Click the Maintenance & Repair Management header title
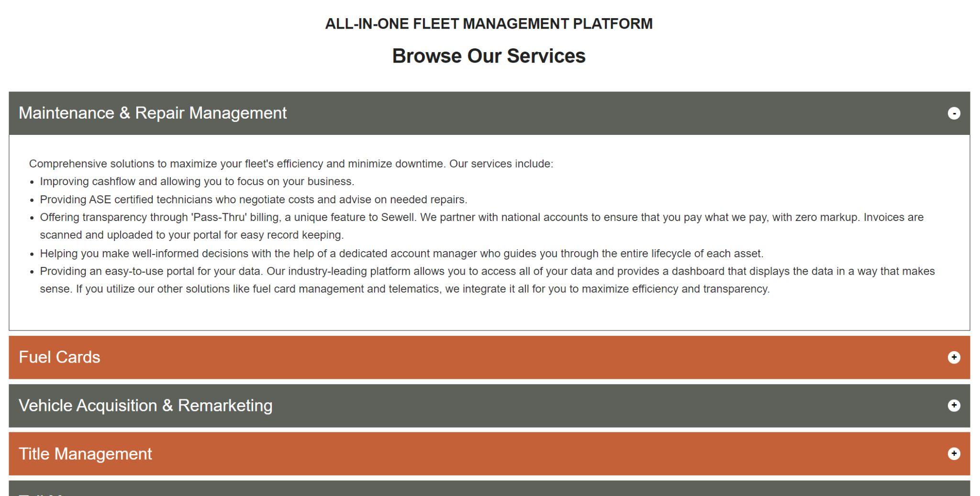Image resolution: width=980 pixels, height=496 pixels. [x=153, y=113]
